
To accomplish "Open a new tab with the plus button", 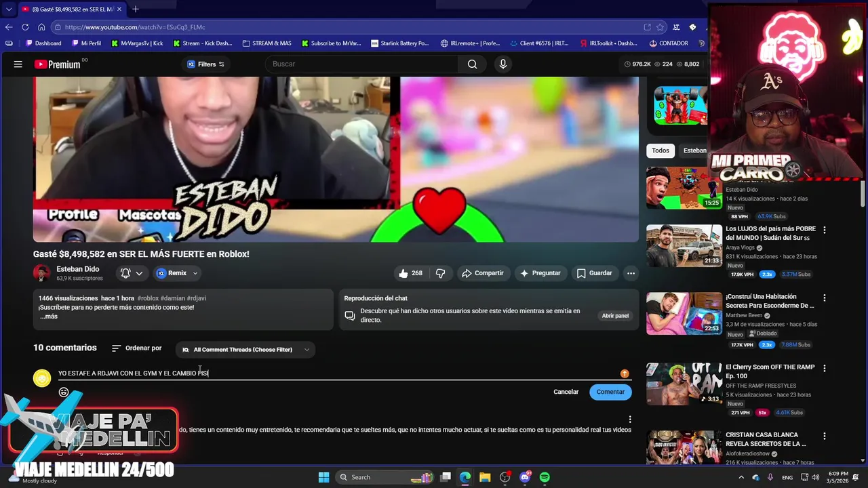I will [x=135, y=9].
